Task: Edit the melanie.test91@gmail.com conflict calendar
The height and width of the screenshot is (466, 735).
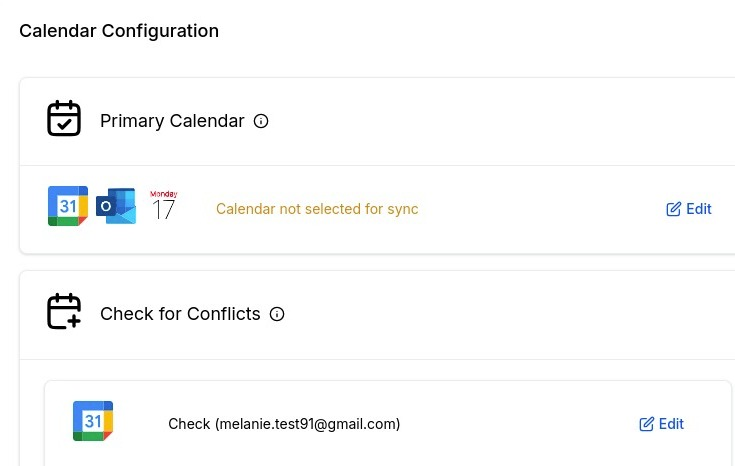Action: (661, 424)
